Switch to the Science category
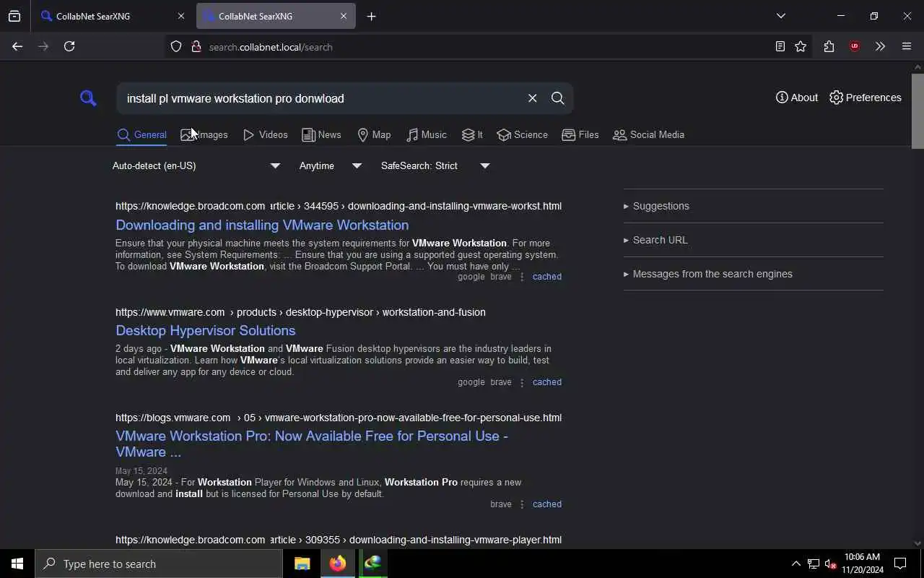Image resolution: width=924 pixels, height=578 pixels. (522, 134)
